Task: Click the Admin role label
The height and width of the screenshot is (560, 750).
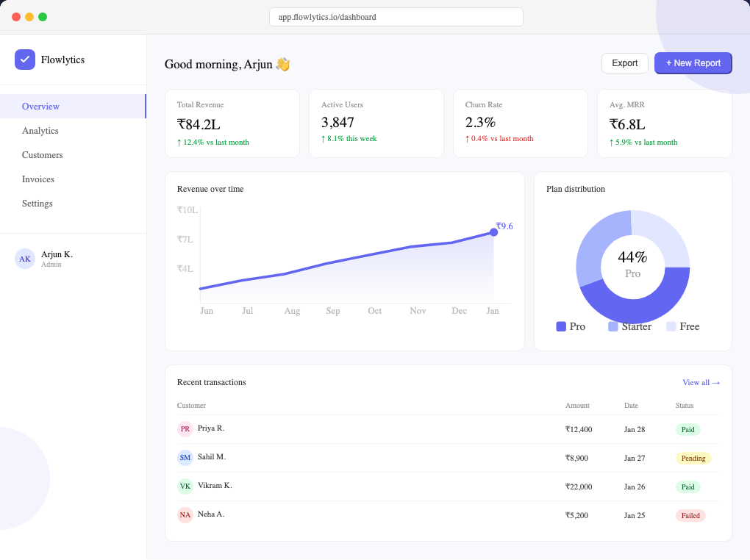Action: (x=51, y=265)
